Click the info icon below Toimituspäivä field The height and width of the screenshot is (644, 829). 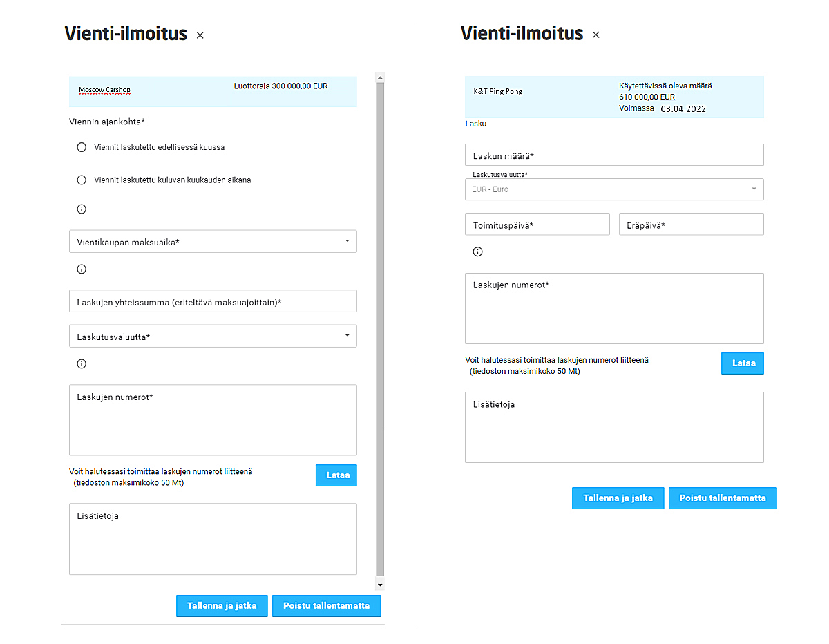[477, 252]
